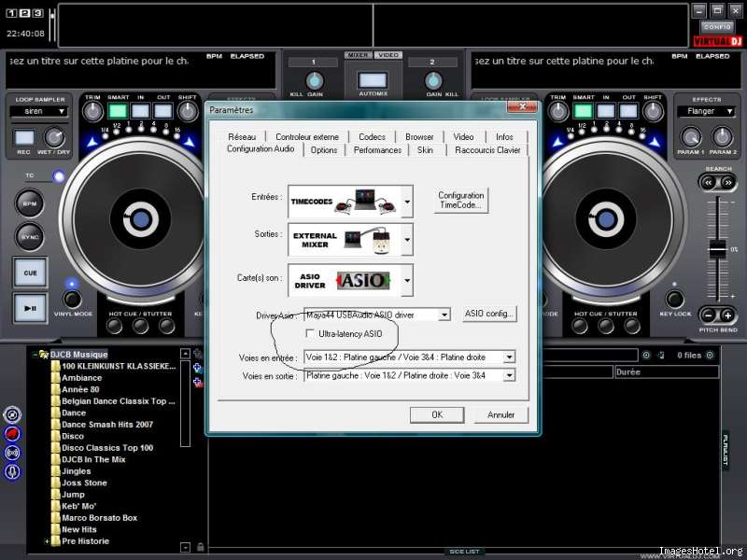The height and width of the screenshot is (560, 747).
Task: Click the PITCH BEND plus button
Action: tap(727, 315)
